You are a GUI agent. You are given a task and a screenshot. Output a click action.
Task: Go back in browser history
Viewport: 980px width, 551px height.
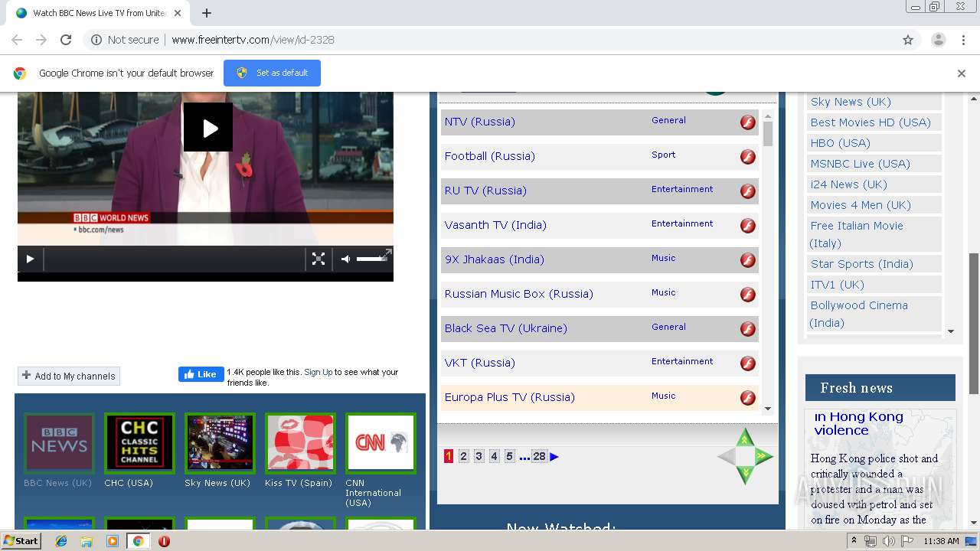(x=17, y=40)
